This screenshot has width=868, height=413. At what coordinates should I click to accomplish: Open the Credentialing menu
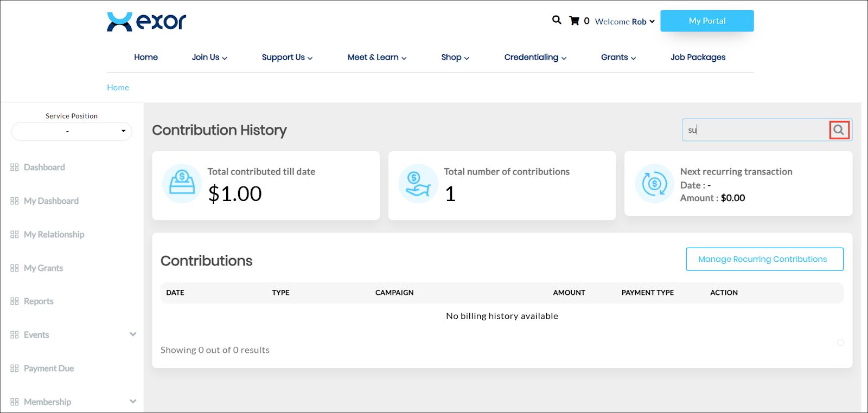click(535, 57)
